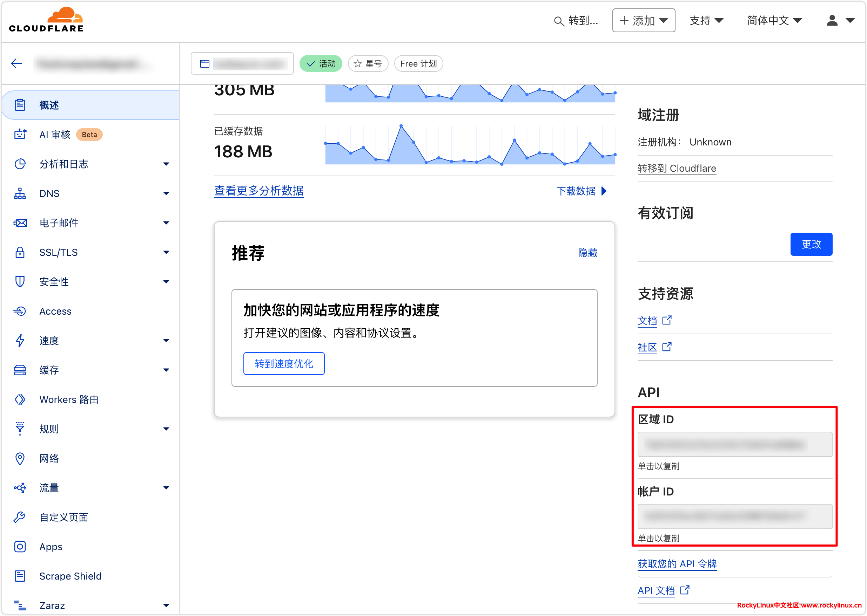Expand the 分析和日志 sidebar section
Screen dimensions: 867x616
pyautogui.click(x=166, y=164)
